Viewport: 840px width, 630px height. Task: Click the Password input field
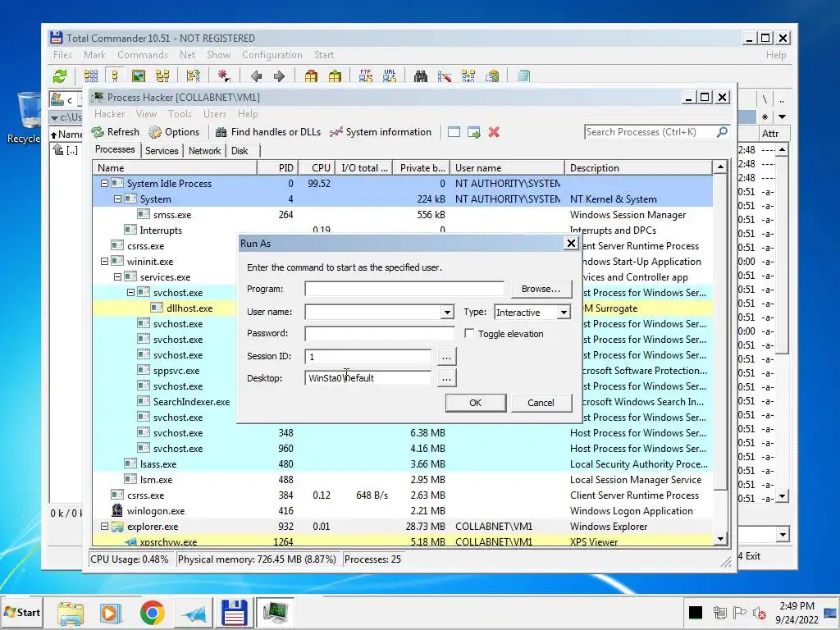click(380, 333)
